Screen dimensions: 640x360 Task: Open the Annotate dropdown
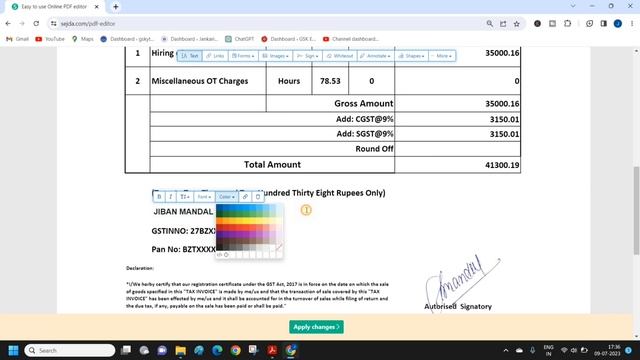click(375, 56)
